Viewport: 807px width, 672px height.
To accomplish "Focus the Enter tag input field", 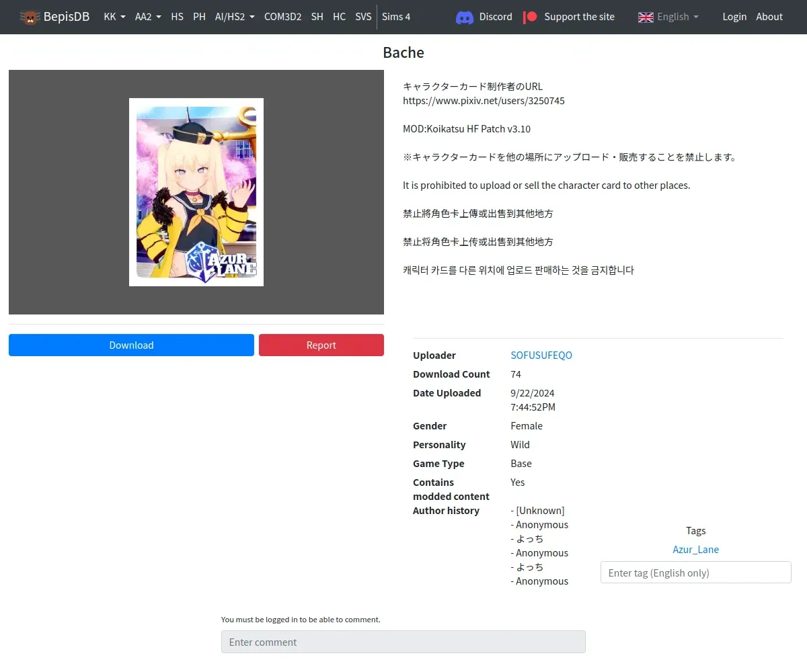I will click(696, 573).
